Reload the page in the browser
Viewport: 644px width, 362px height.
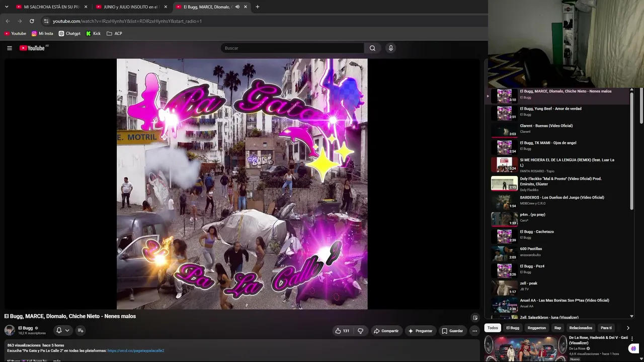(x=32, y=21)
